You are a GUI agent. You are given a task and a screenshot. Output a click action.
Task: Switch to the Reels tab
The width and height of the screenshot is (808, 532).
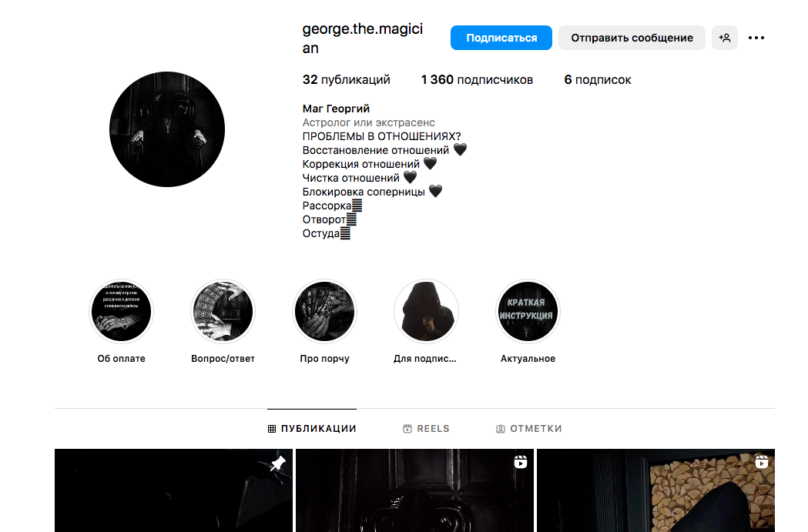(x=426, y=429)
